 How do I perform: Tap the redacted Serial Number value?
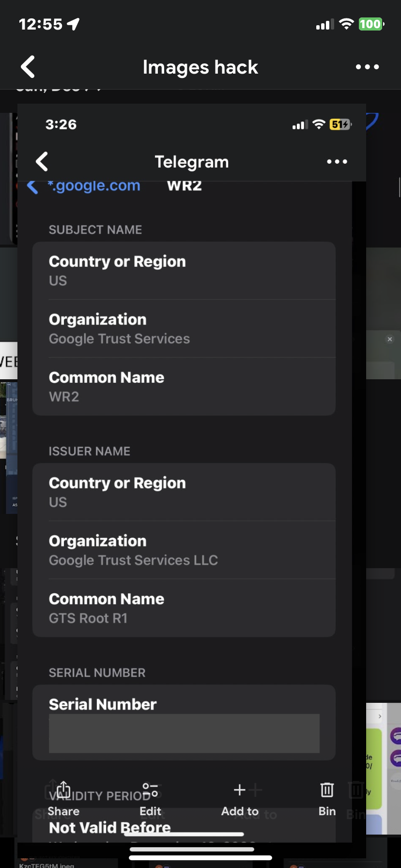pos(184,733)
